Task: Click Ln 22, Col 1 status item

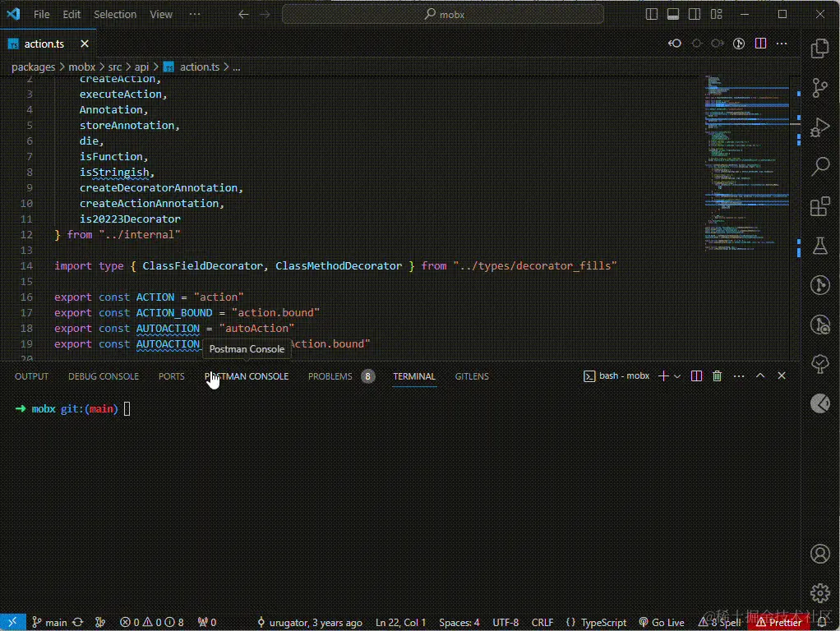Action: [x=401, y=623]
